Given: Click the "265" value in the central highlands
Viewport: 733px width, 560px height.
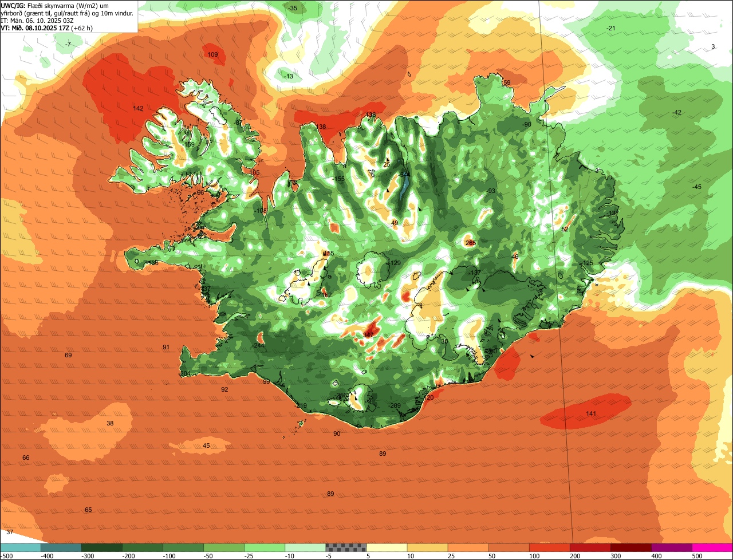Looking at the screenshot, I should 471,243.
